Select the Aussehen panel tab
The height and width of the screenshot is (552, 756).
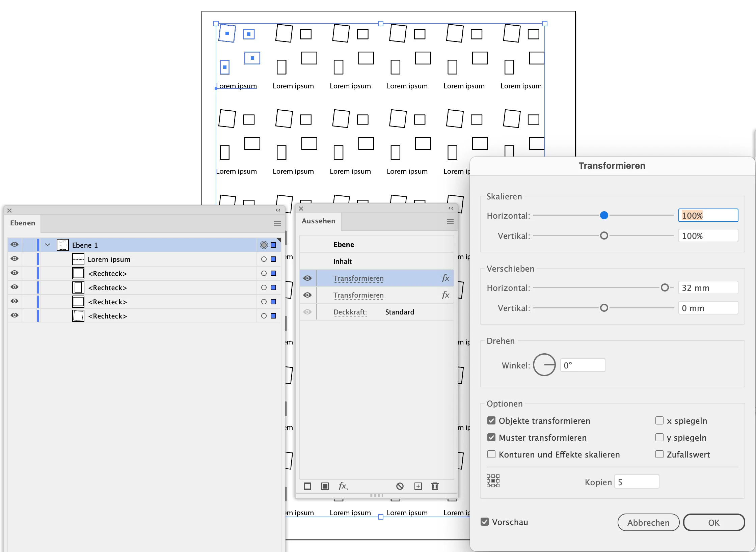(x=318, y=221)
